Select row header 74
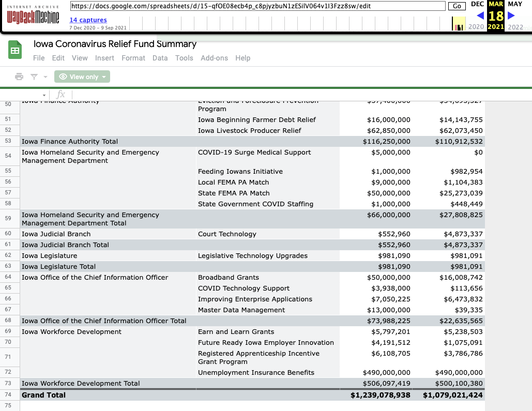Screen dimensions: 532x411 10,394
